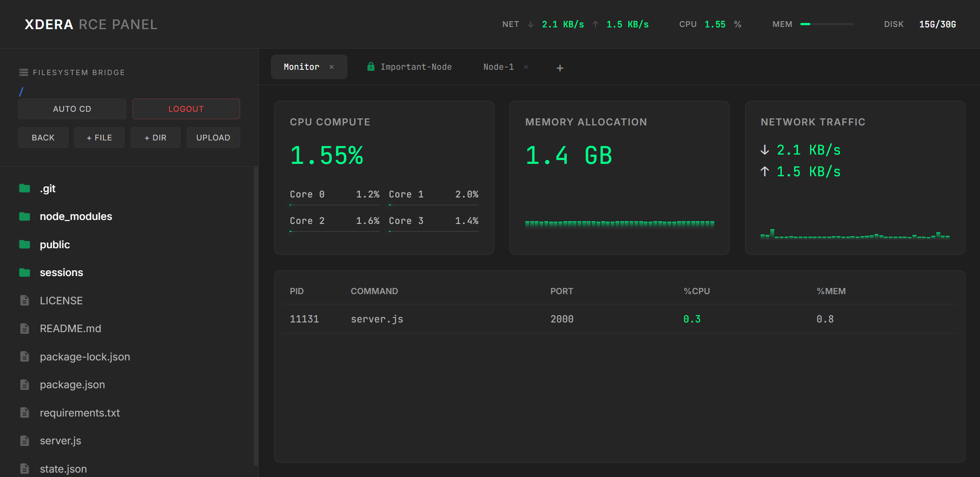980x477 pixels.
Task: Open the node_modules folder icon
Action: tap(25, 216)
